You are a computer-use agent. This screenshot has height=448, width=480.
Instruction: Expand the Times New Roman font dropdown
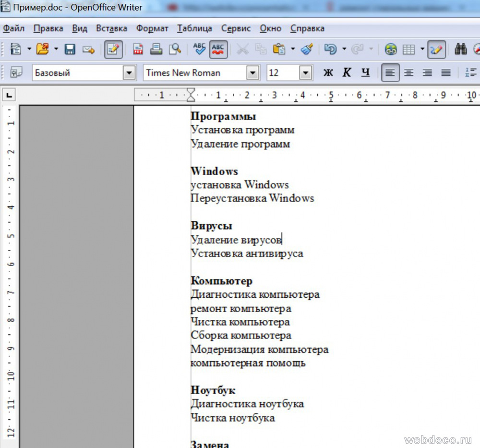[x=252, y=73]
